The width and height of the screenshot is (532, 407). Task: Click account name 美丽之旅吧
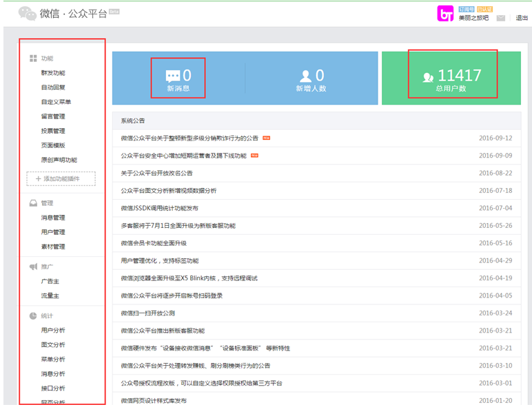tap(473, 18)
